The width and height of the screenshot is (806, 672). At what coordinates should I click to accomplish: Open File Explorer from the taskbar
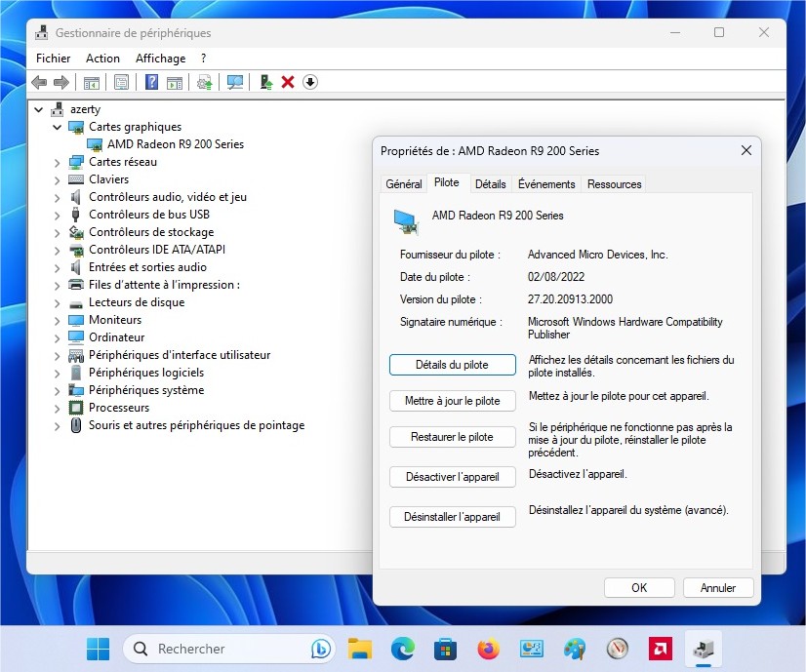click(x=360, y=649)
